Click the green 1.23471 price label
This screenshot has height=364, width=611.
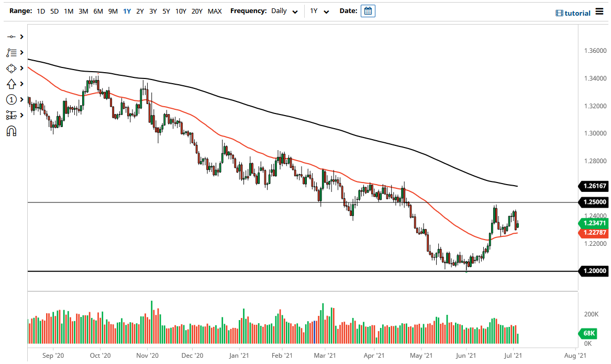(x=594, y=223)
